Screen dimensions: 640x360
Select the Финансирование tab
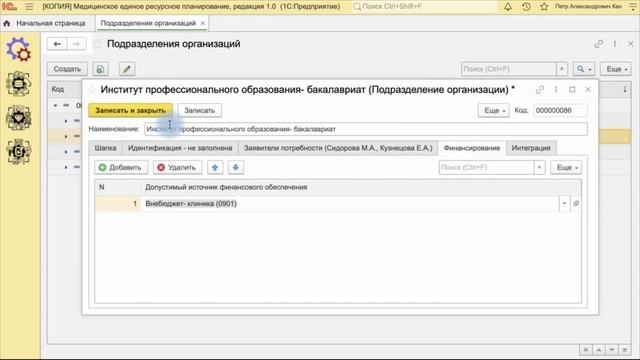click(472, 148)
